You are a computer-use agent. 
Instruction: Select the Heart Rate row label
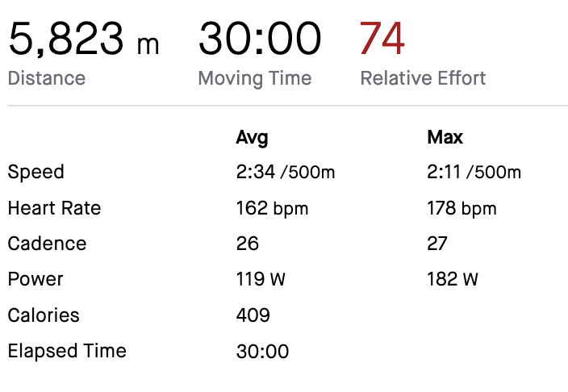coord(54,208)
